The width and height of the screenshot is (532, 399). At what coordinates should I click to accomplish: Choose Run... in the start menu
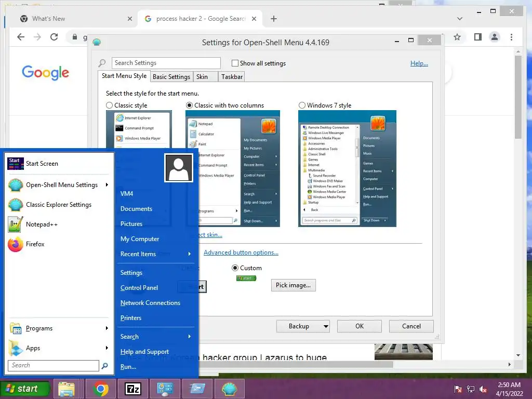pos(128,367)
